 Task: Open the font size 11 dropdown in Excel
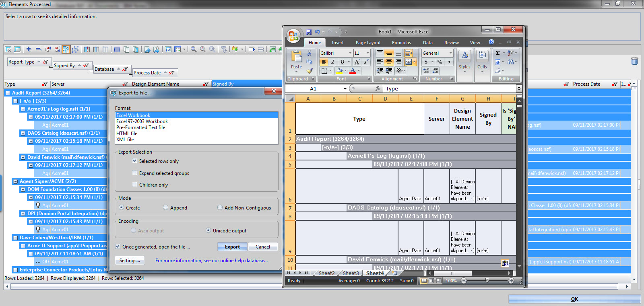pos(367,53)
